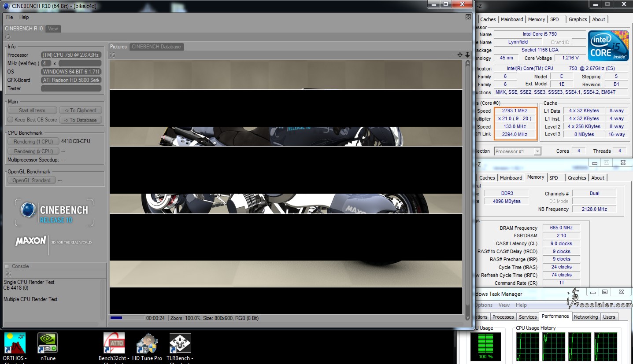633x364 pixels.
Task: Click the '665.0 MHz' DRAM Frequency value
Action: pyautogui.click(x=561, y=228)
